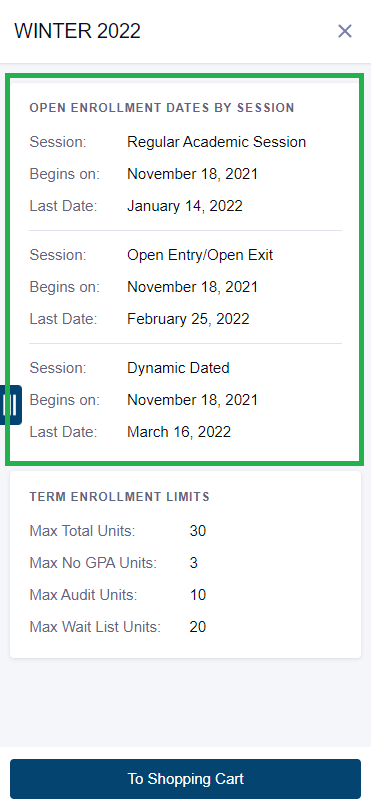The image size is (371, 808).
Task: Go to Shopping Cart
Action: point(186,779)
